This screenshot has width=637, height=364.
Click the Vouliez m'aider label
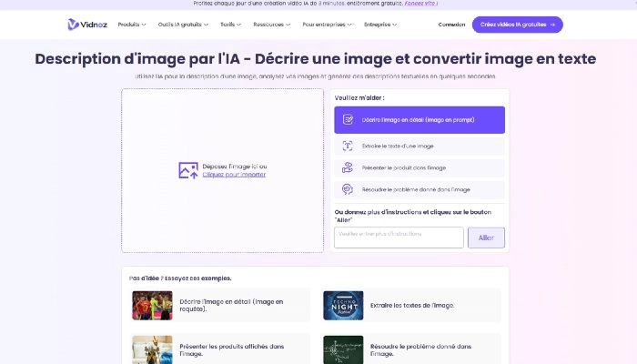pyautogui.click(x=359, y=98)
